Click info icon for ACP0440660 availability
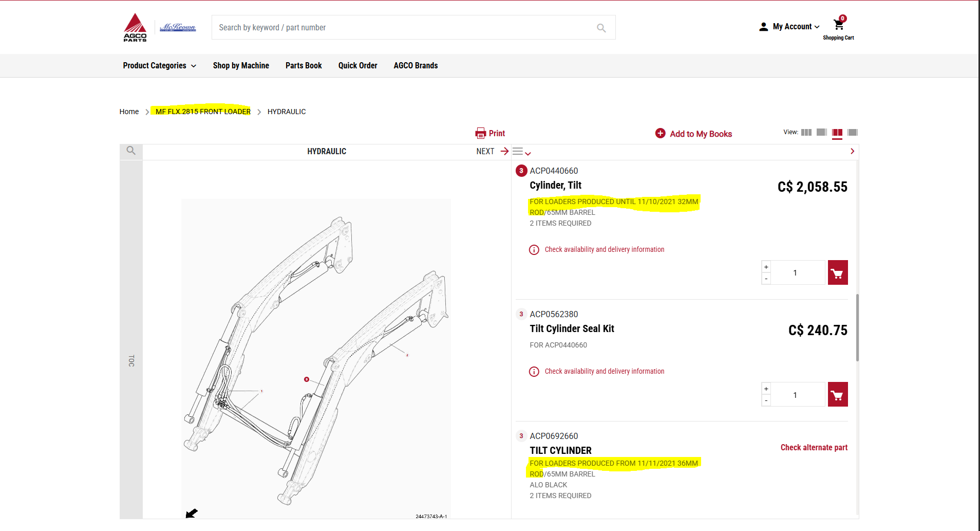980x531 pixels. pos(534,250)
